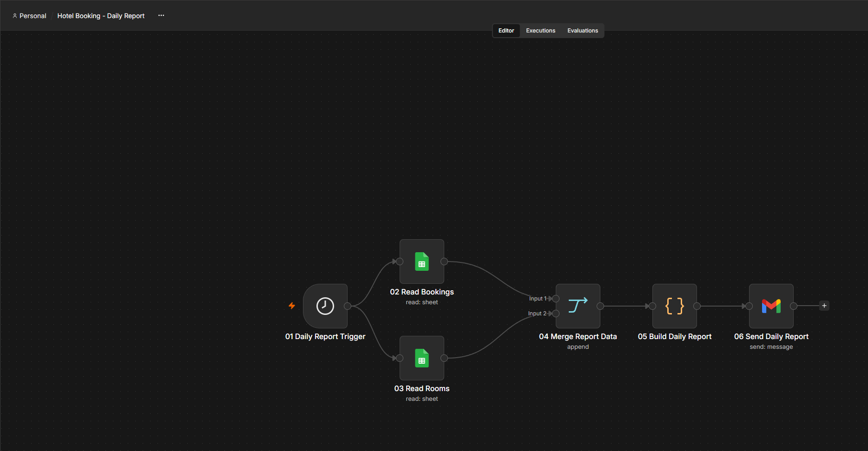Click the orange lightning trigger indicator

(292, 306)
